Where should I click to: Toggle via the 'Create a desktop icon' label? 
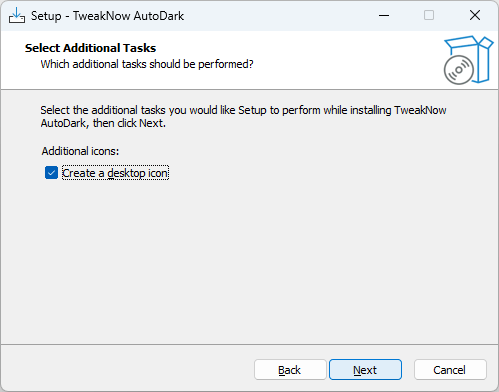pos(115,173)
